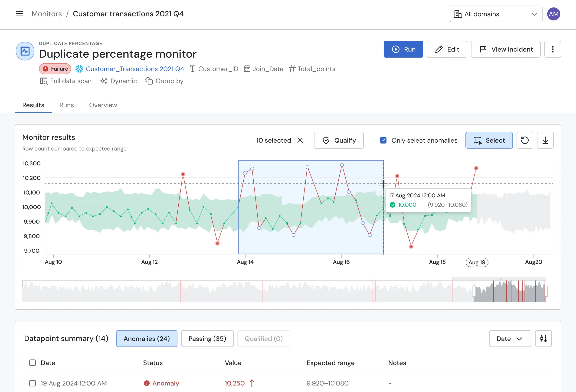This screenshot has height=392, width=576.
Task: Click the red anomaly point on Aug 19 line
Action: (476, 168)
